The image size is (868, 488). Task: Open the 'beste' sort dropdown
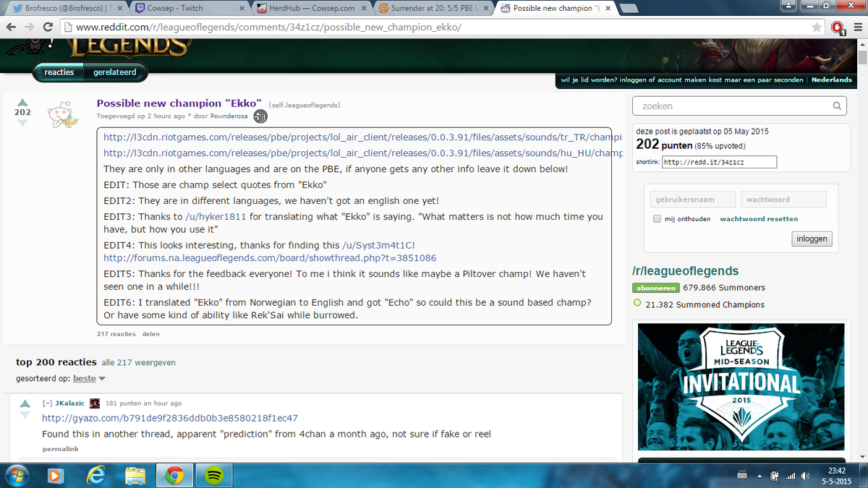coord(90,379)
